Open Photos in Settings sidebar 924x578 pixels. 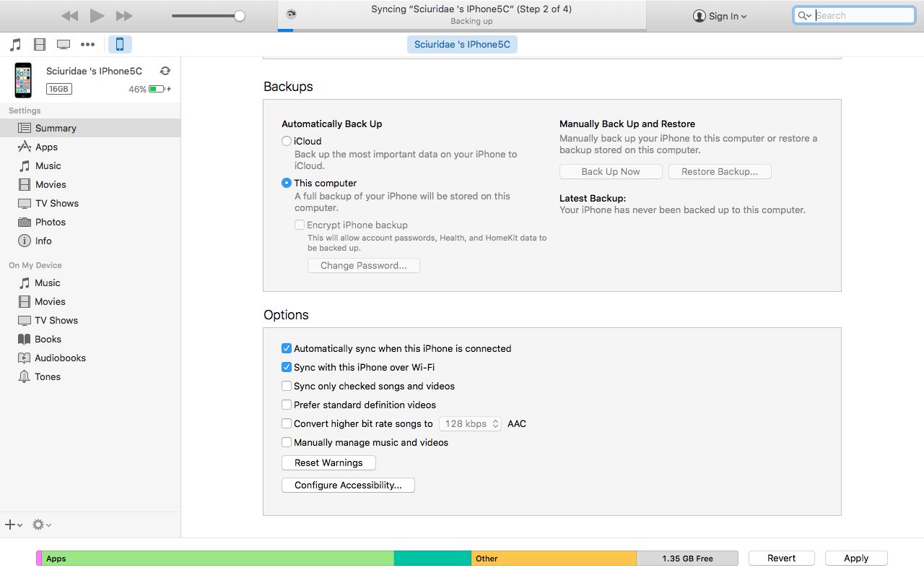pyautogui.click(x=90, y=222)
